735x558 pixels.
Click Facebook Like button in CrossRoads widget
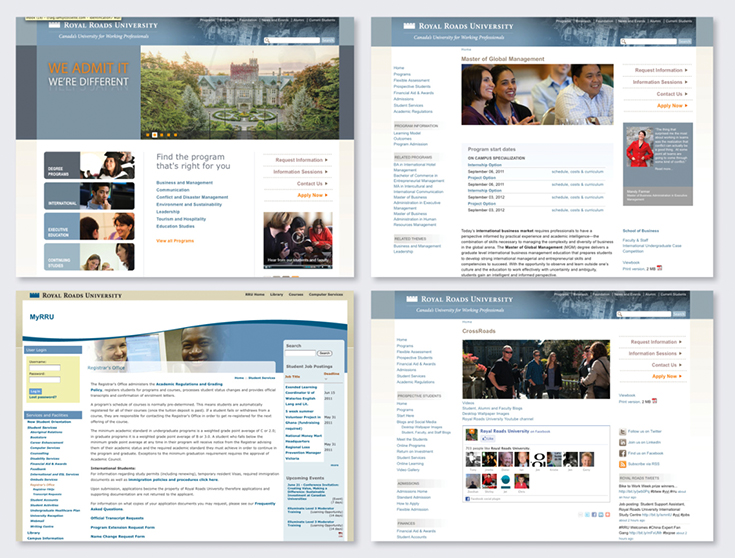pos(488,439)
